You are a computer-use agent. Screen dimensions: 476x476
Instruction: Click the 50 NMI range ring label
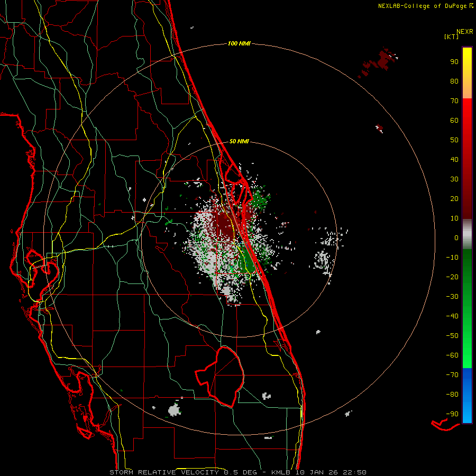point(239,141)
